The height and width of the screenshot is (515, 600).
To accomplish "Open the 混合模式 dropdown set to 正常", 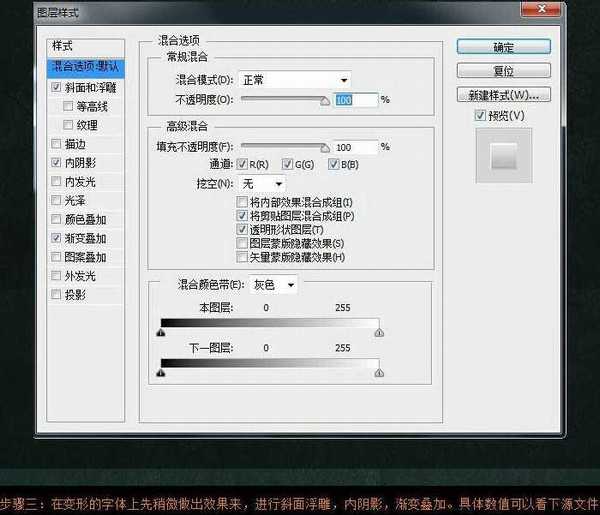I will pos(295,80).
